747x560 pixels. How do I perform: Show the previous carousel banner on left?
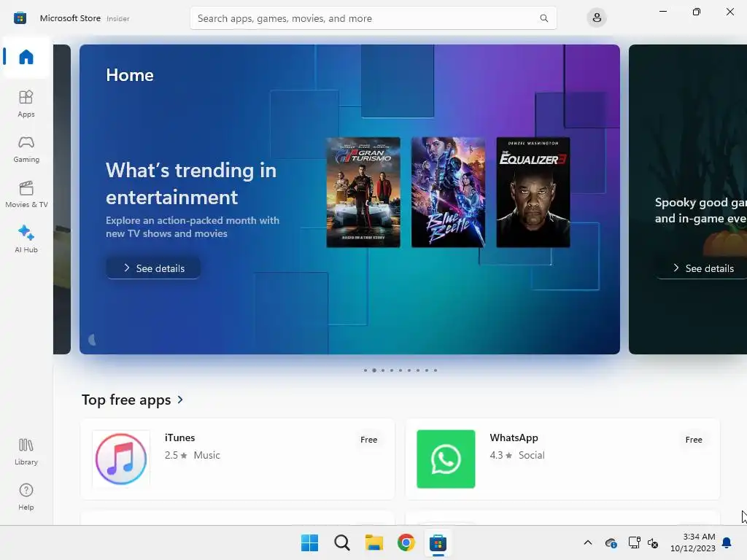[x=62, y=199]
